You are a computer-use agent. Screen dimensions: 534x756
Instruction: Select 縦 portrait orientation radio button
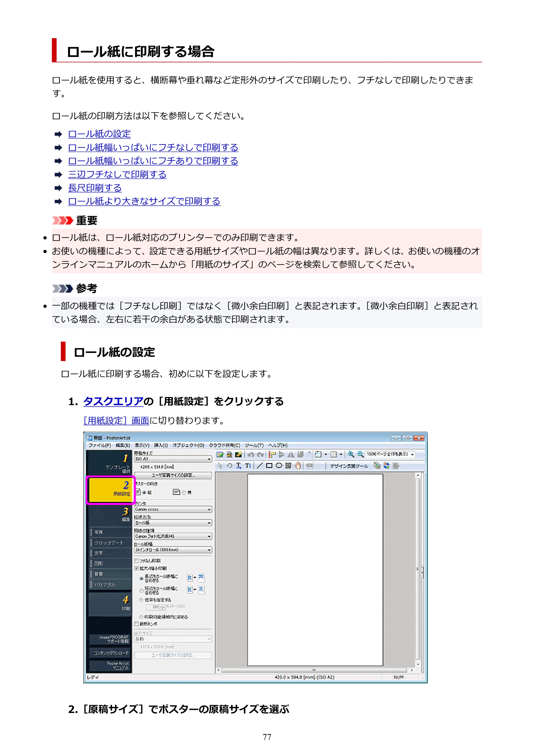point(144,492)
